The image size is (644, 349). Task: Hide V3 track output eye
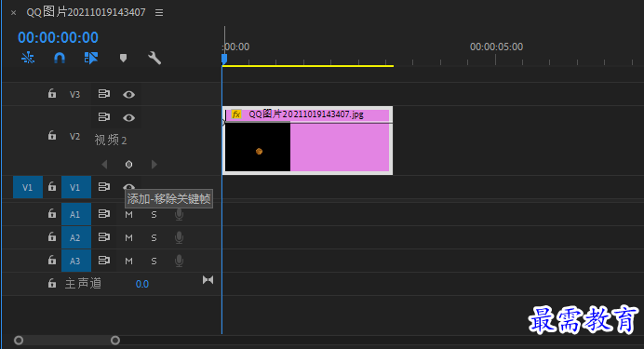[x=128, y=94]
